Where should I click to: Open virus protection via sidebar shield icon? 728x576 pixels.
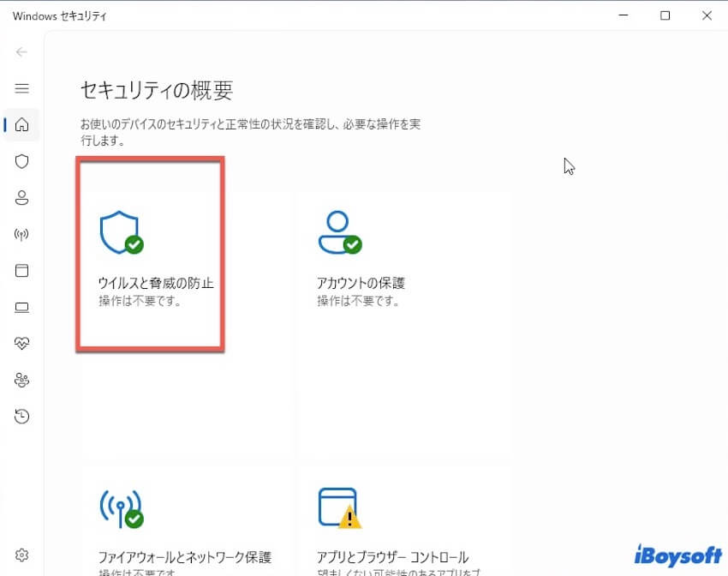pyautogui.click(x=22, y=161)
